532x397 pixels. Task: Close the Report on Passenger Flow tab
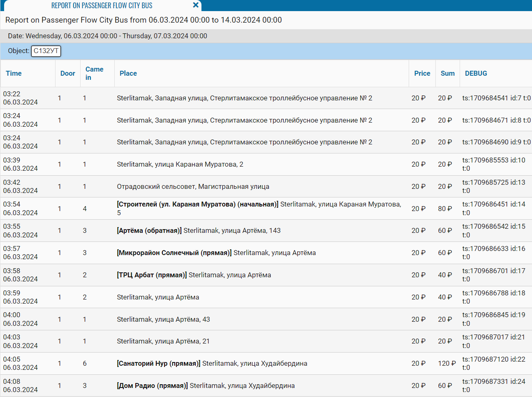coord(196,5)
